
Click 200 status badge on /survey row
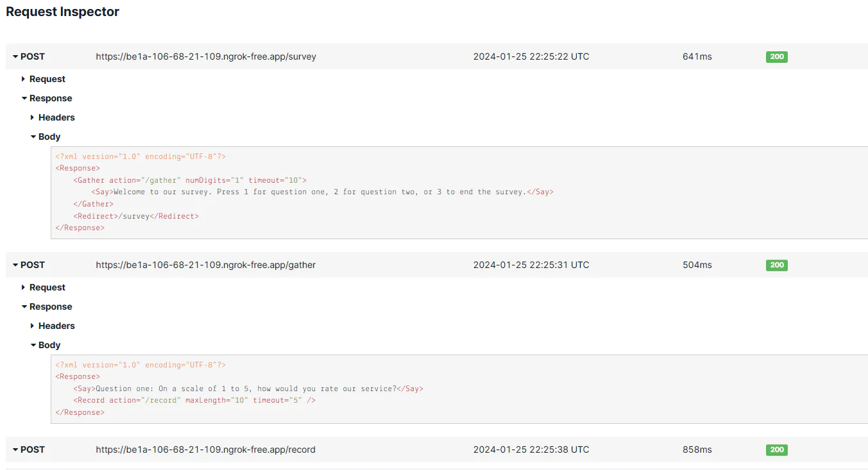[x=777, y=56]
